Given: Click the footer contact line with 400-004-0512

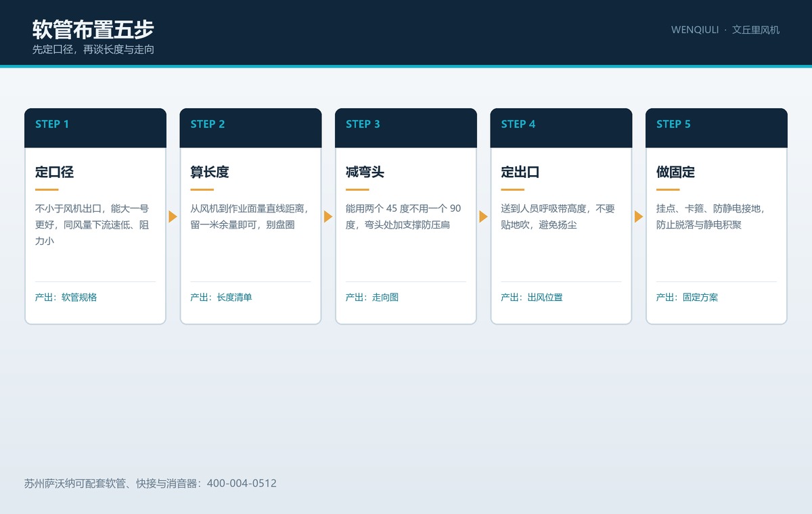Looking at the screenshot, I should 150,484.
